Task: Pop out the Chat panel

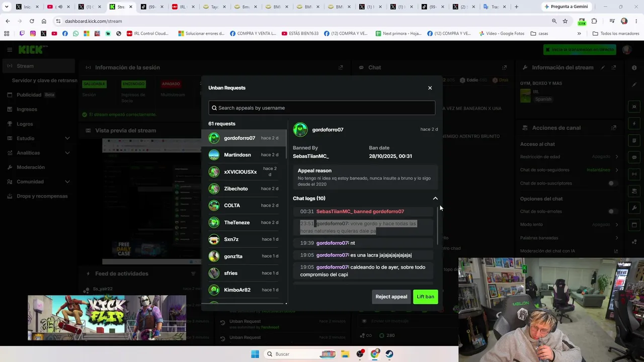Action: pyautogui.click(x=504, y=67)
